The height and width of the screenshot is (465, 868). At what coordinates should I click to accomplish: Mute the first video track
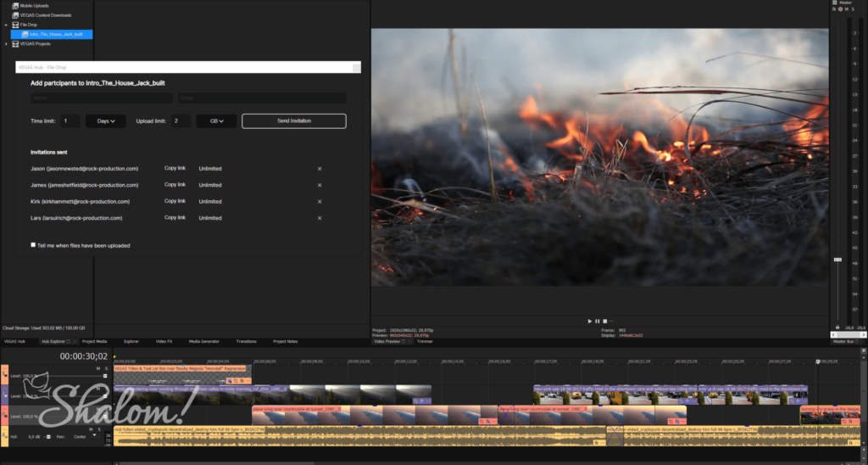pos(98,369)
